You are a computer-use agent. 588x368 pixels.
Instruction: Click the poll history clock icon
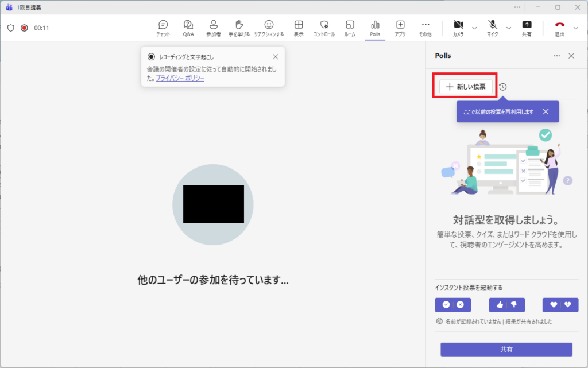503,87
